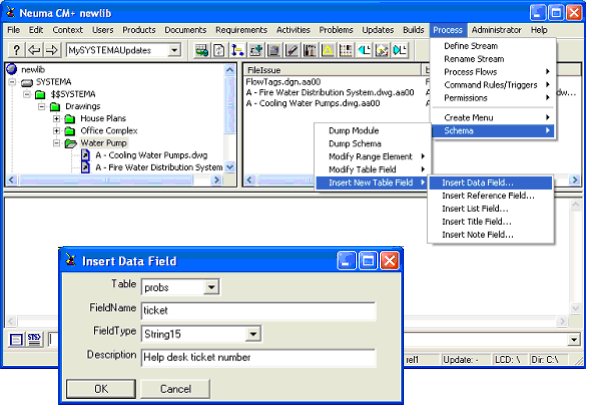The width and height of the screenshot is (592, 416).
Task: Collapse the Water Pump tree node
Action: click(x=56, y=143)
